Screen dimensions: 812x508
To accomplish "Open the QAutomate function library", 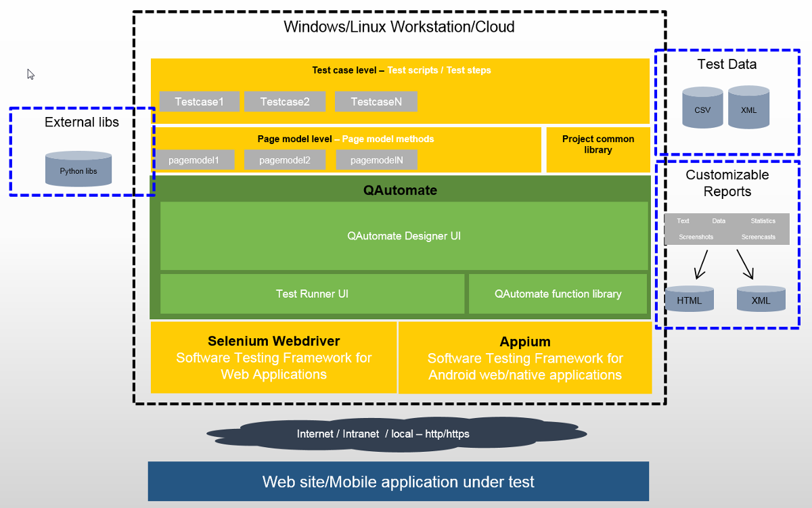I will tap(558, 294).
